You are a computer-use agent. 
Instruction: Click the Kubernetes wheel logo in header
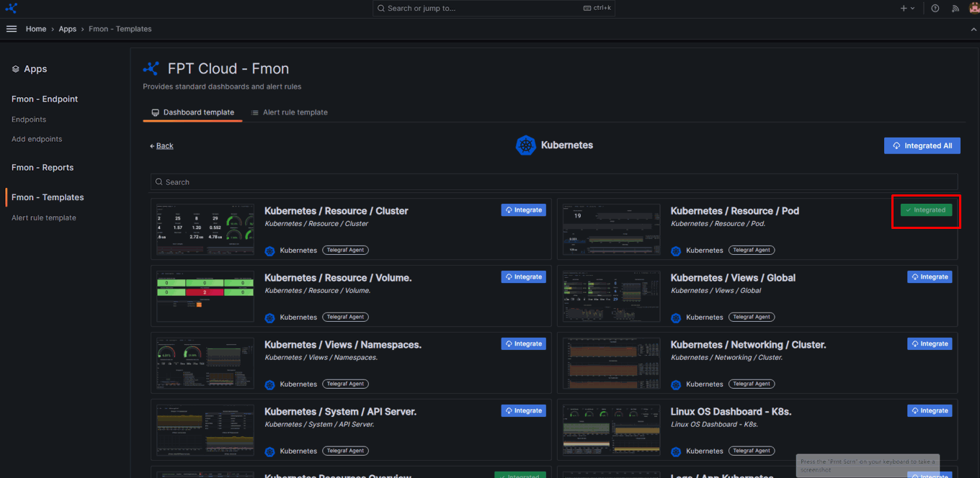point(526,145)
